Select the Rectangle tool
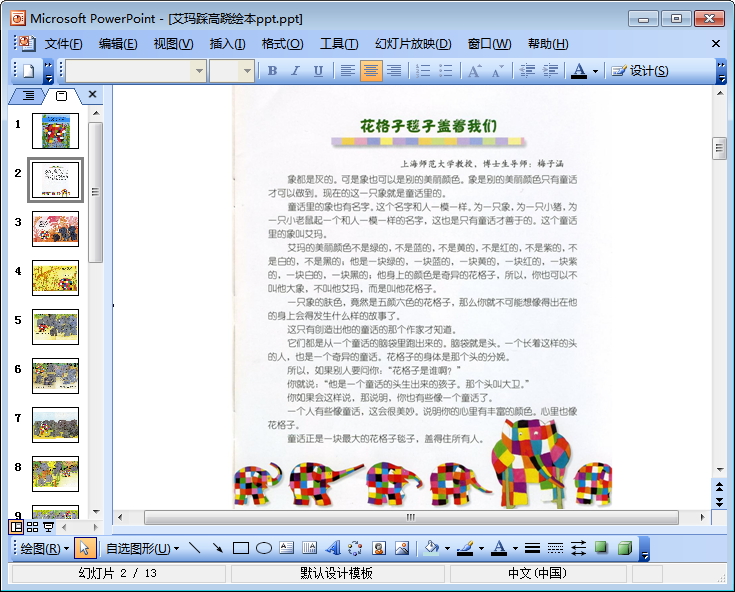The image size is (735, 592). (x=240, y=547)
